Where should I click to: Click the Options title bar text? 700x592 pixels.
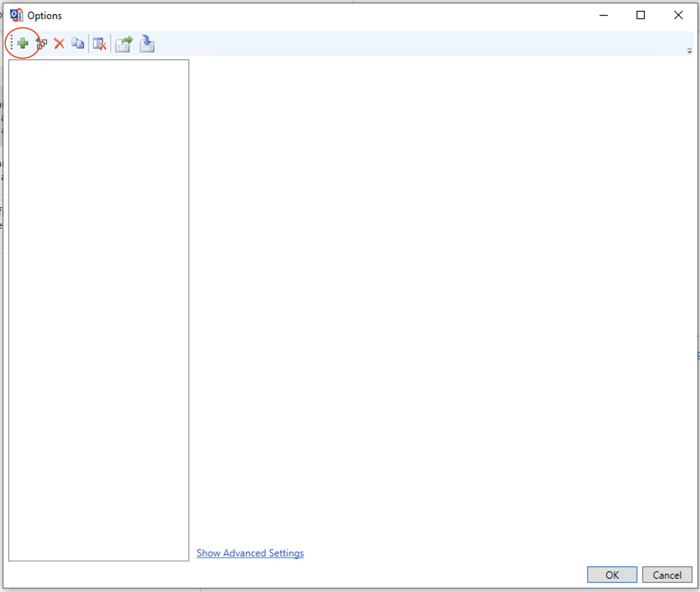point(44,16)
